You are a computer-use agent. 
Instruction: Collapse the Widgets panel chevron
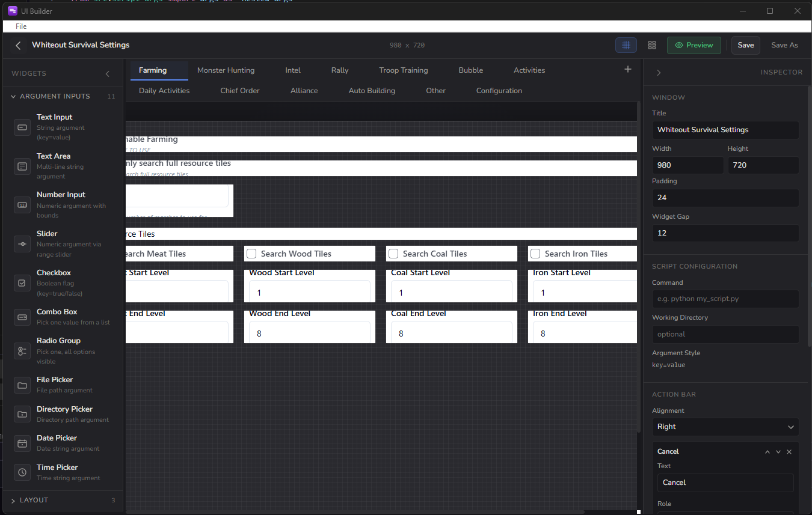pos(108,74)
